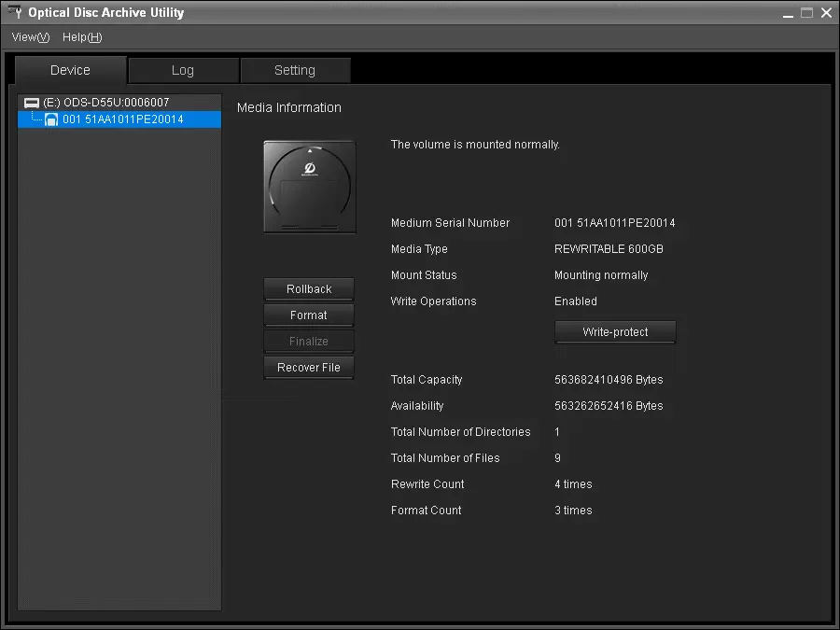Viewport: 840px width, 630px height.
Task: Switch to the Log tab
Action: pos(183,70)
